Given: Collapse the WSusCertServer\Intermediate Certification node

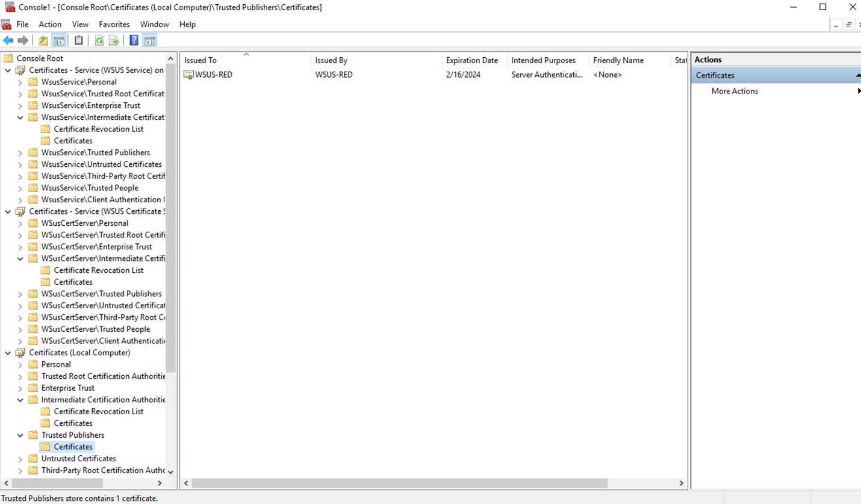Looking at the screenshot, I should click(20, 259).
